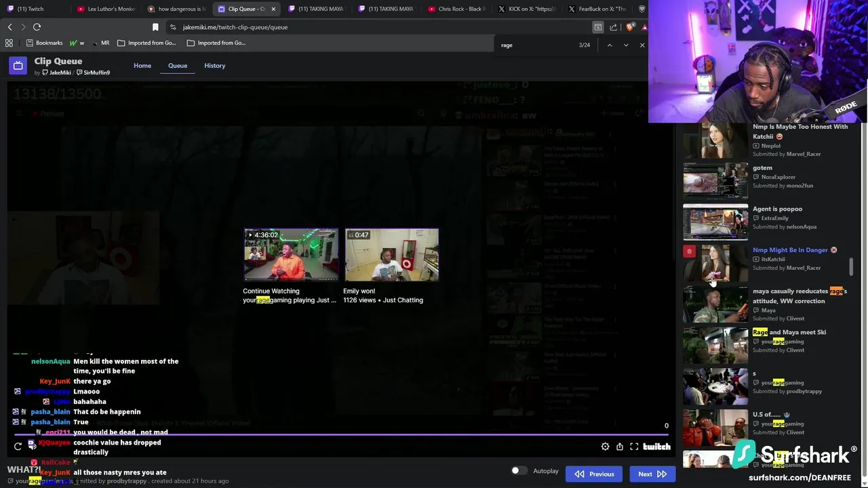Switch to the FearBuck on X browser tab
The image size is (868, 488).
597,9
